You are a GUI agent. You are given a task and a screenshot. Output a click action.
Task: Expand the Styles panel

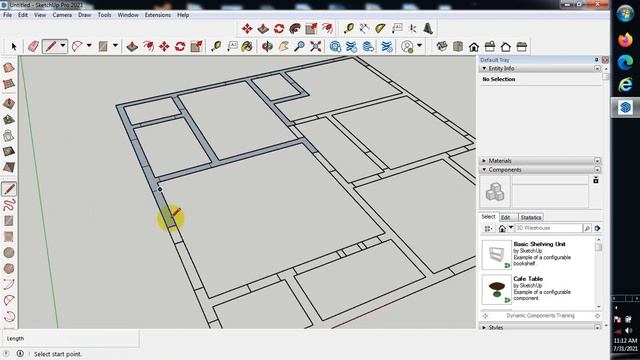(484, 327)
